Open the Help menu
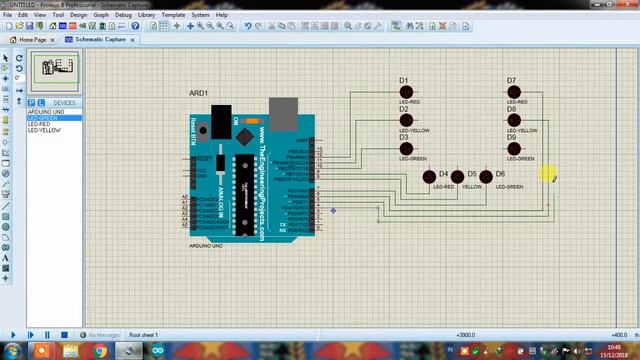 coord(222,15)
